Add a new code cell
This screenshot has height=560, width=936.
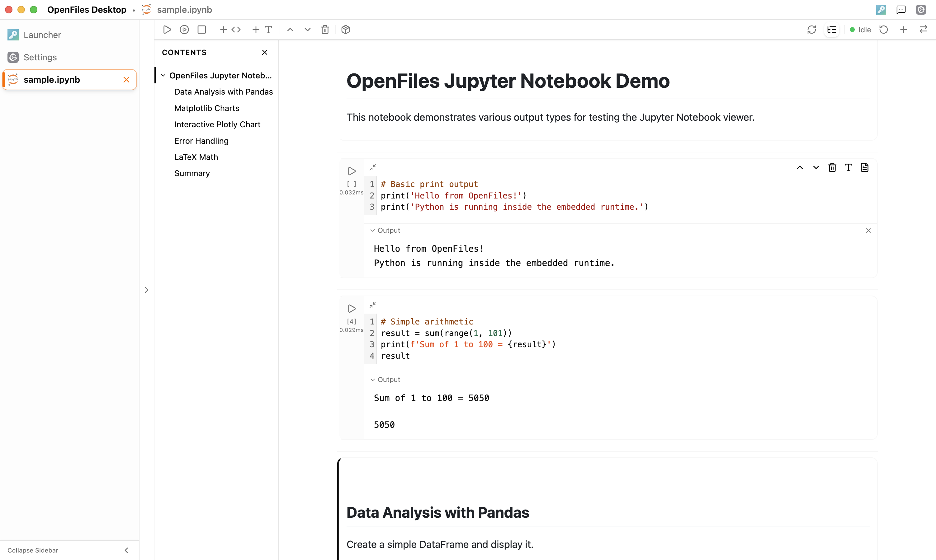[230, 30]
